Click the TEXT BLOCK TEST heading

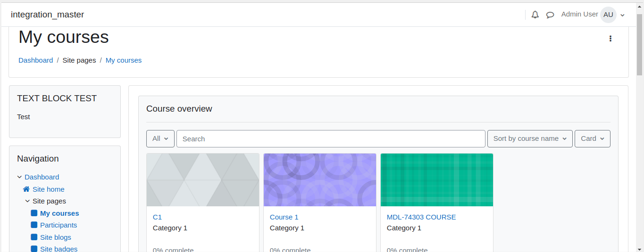coord(57,98)
